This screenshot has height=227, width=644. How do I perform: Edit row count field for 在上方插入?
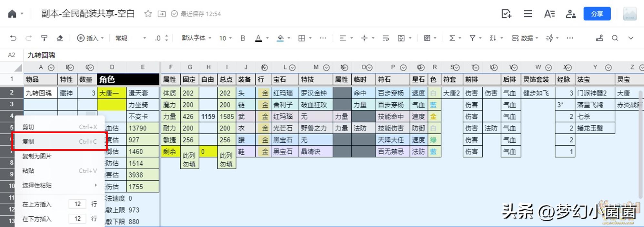77,204
